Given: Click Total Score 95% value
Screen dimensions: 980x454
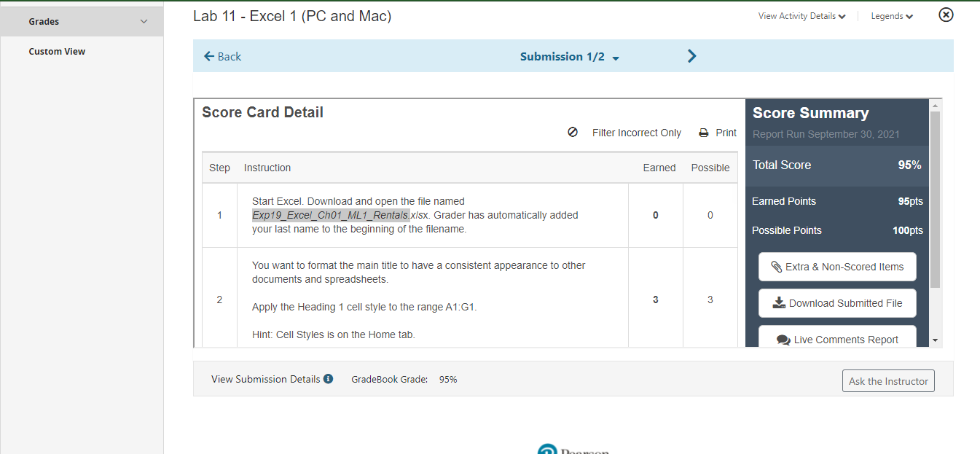Looking at the screenshot, I should click(x=909, y=165).
